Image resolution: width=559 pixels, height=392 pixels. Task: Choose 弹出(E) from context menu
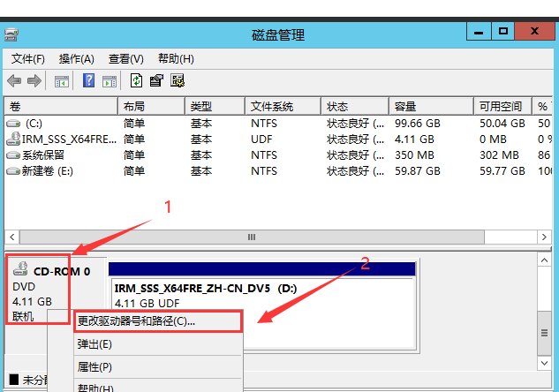click(x=158, y=344)
